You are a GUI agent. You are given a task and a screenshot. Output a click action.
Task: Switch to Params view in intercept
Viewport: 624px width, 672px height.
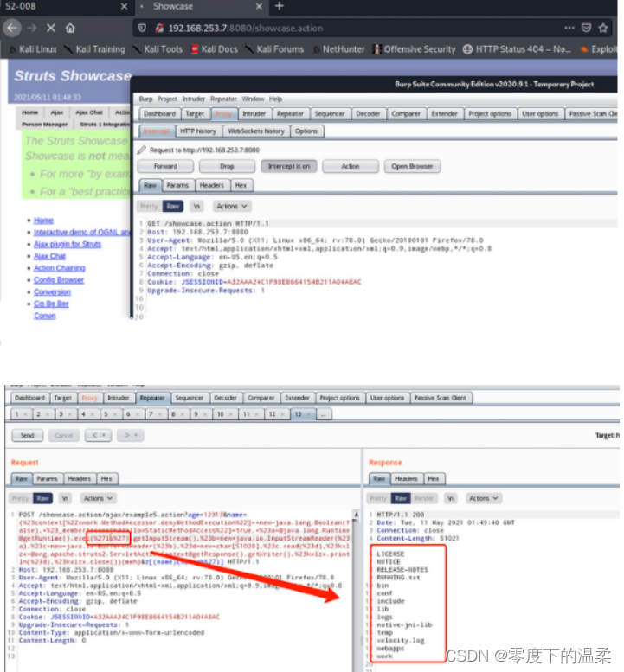point(177,186)
